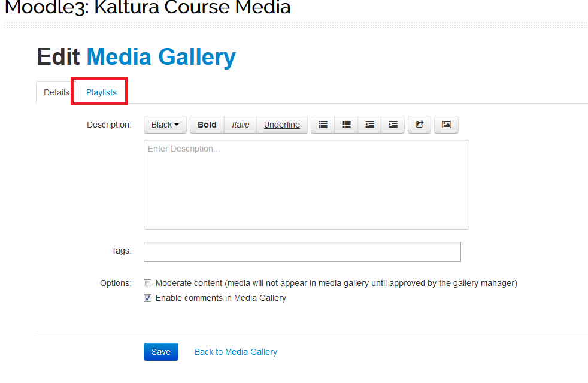Screen dimensions: 588x383
Task: Open the Playlists tab
Action: point(101,92)
